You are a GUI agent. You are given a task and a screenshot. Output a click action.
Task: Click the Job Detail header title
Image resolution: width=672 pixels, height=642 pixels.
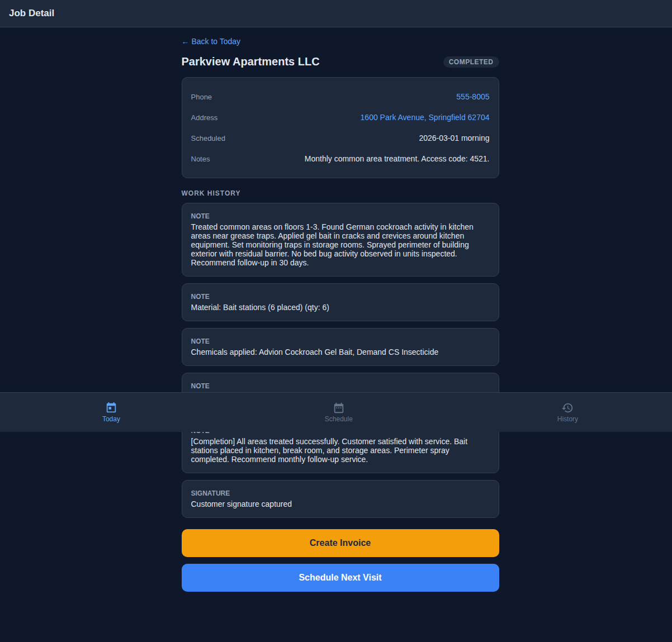(32, 13)
